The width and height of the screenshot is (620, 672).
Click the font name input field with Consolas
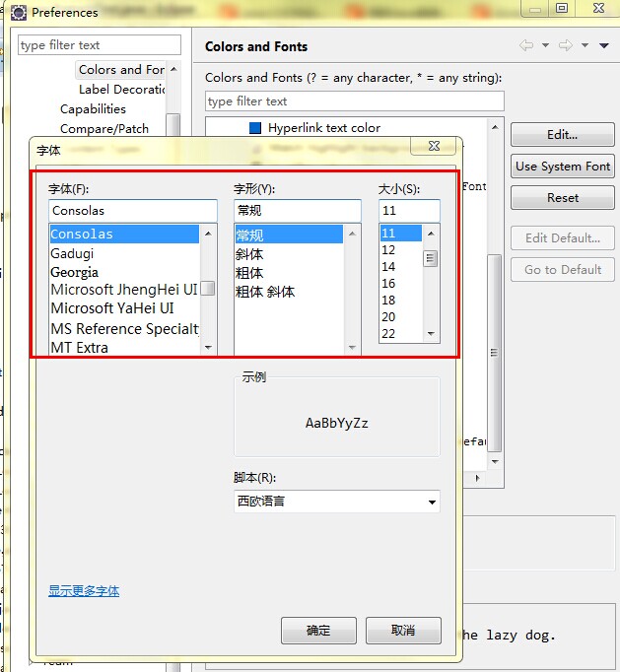click(x=132, y=211)
